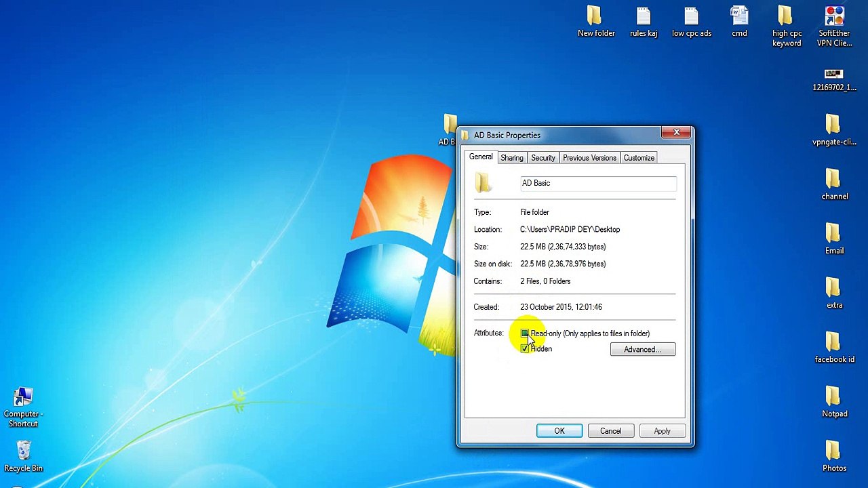
Task: Click the folder name field AD Basic
Action: click(598, 183)
